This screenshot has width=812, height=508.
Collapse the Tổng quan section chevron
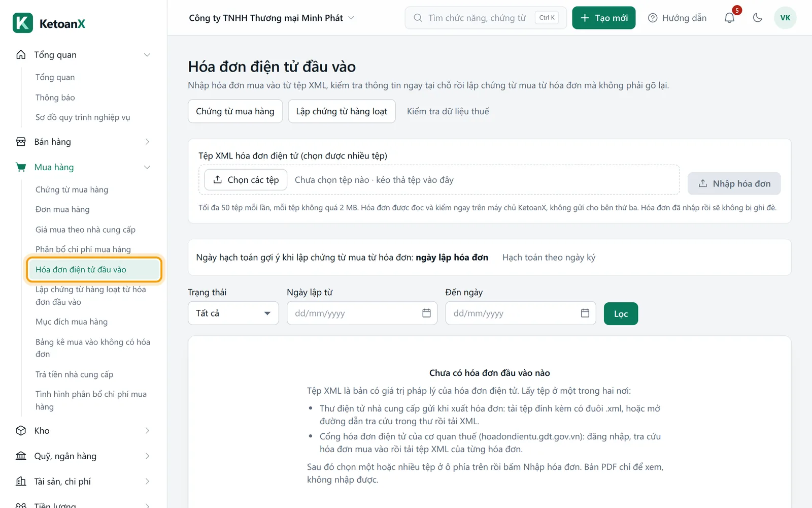(x=147, y=55)
